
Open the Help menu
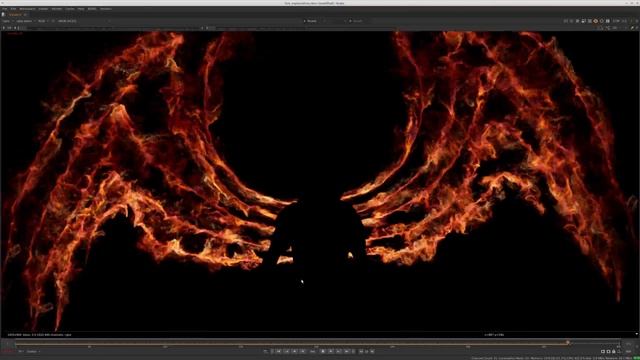81,9
